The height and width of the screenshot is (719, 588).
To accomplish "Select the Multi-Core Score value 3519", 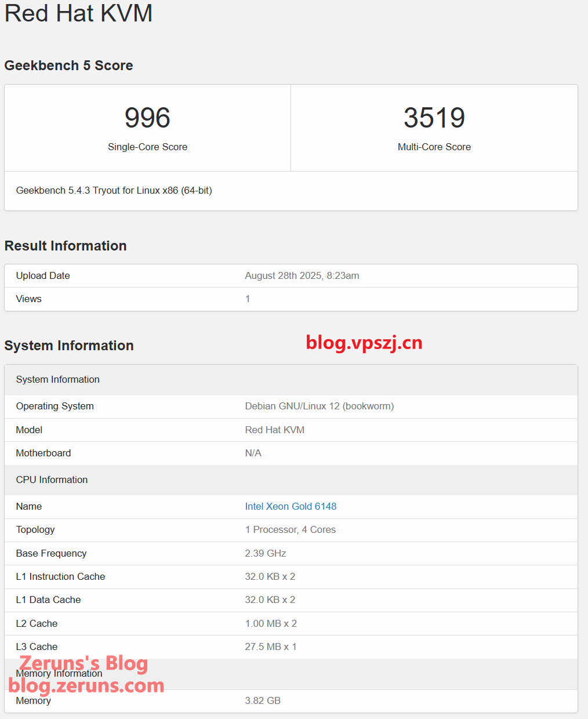I will pos(434,118).
